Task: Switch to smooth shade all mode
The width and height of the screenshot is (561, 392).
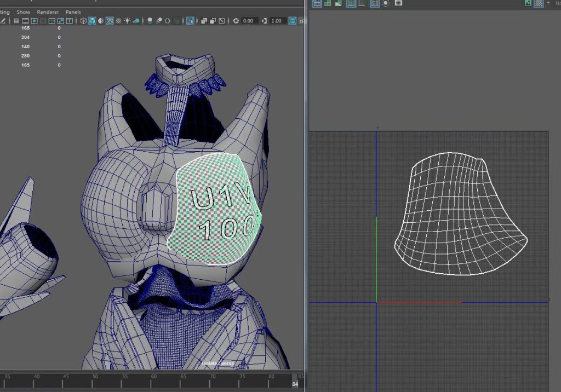Action: (92, 21)
